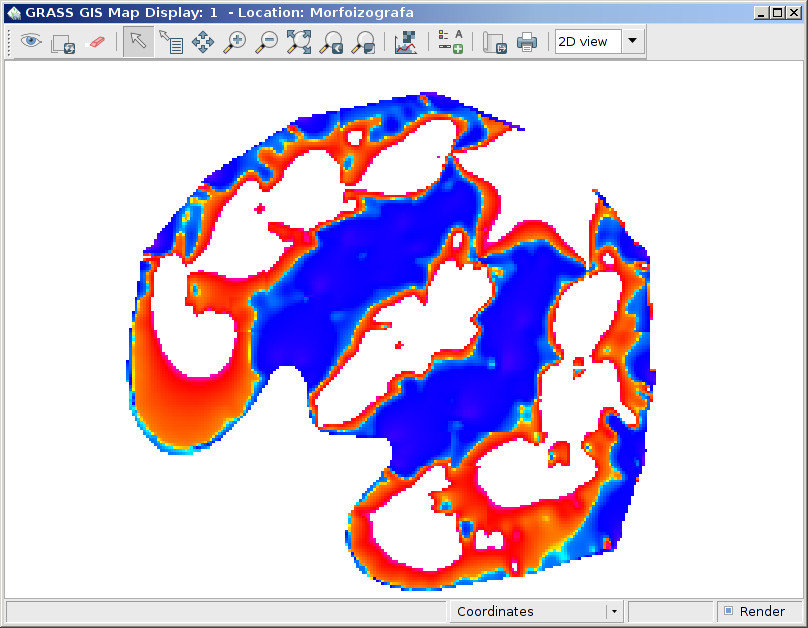This screenshot has width=808, height=628.
Task: Activate the Query raster/vector map tool
Action: coord(171,42)
